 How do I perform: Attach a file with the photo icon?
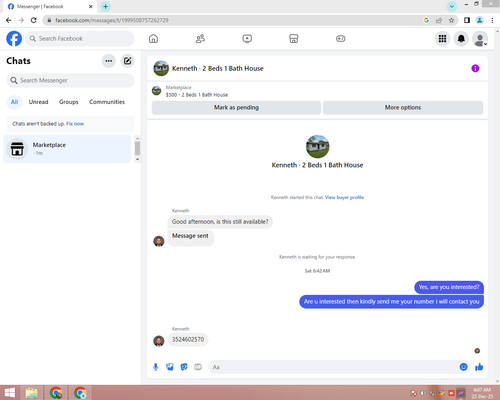tap(170, 367)
